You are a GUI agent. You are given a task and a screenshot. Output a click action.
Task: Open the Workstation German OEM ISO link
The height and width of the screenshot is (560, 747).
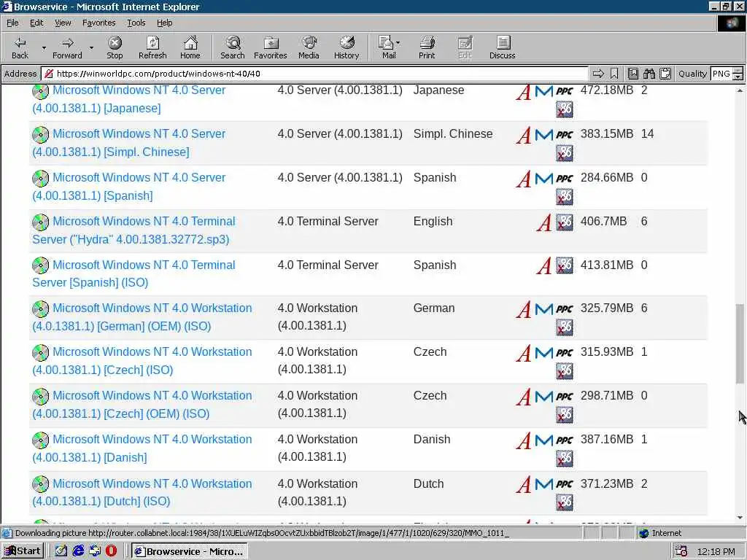(142, 317)
